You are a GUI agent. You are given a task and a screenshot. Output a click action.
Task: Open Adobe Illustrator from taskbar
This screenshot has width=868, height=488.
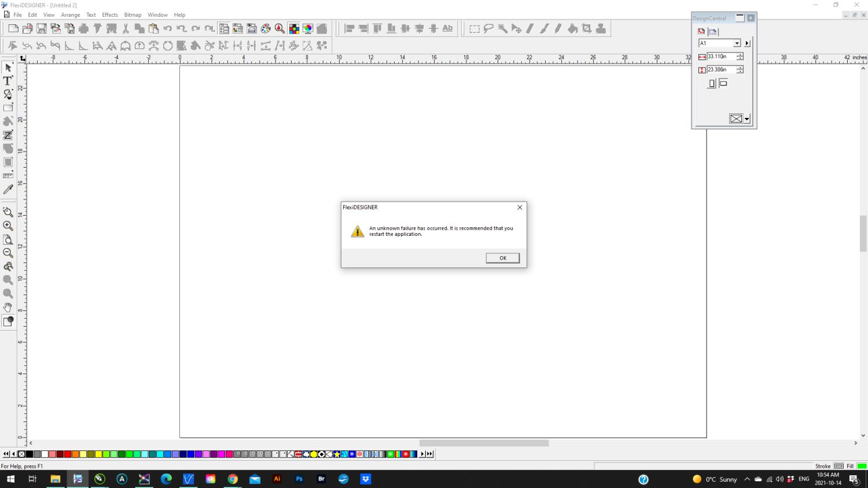pos(277,479)
